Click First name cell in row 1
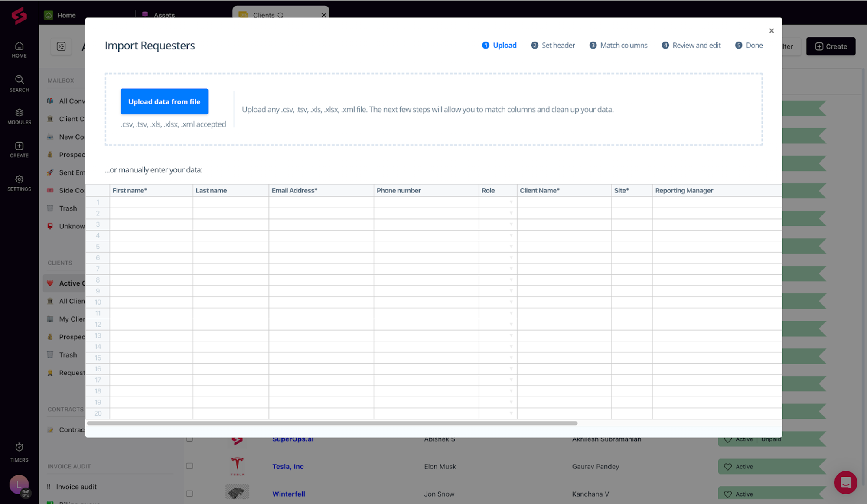The height and width of the screenshot is (504, 867). (151, 202)
